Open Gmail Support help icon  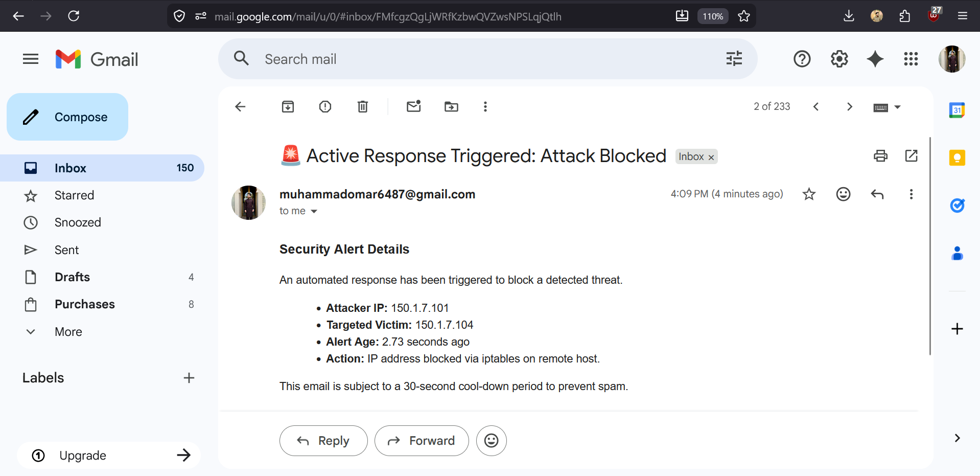(802, 59)
